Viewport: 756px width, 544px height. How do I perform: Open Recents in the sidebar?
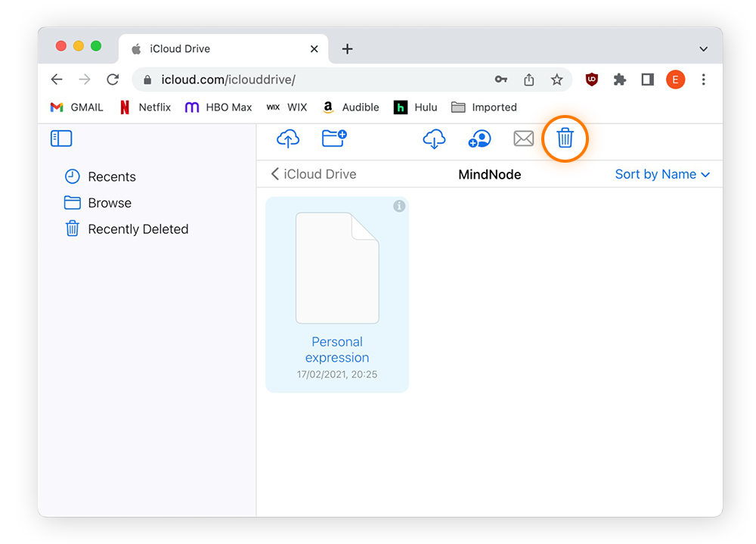(101, 176)
